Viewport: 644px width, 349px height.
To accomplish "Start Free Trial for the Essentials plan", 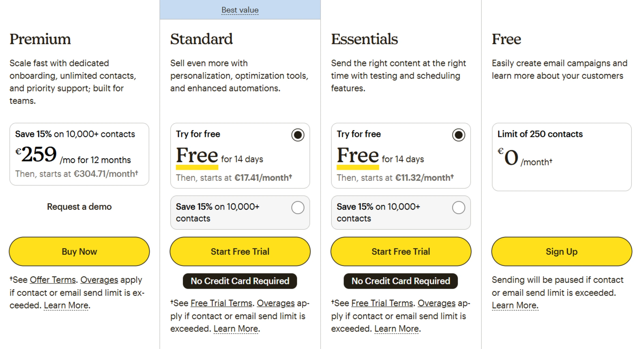I will pyautogui.click(x=401, y=252).
